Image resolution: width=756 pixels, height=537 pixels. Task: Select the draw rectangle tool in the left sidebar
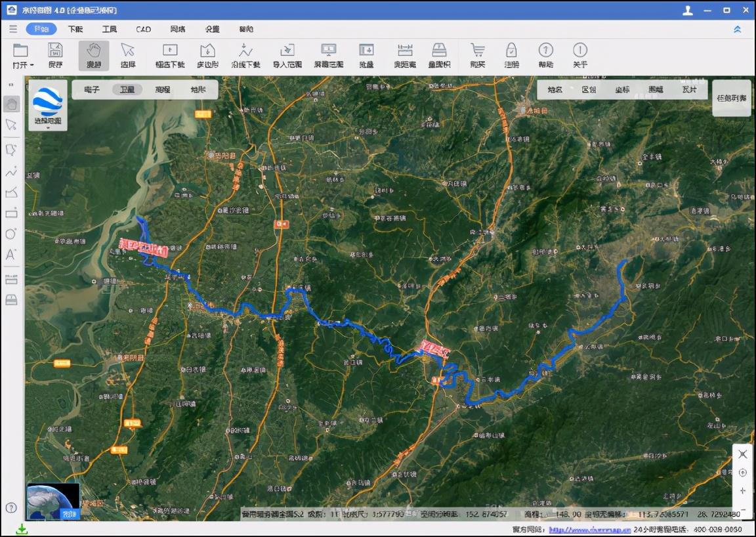point(11,213)
